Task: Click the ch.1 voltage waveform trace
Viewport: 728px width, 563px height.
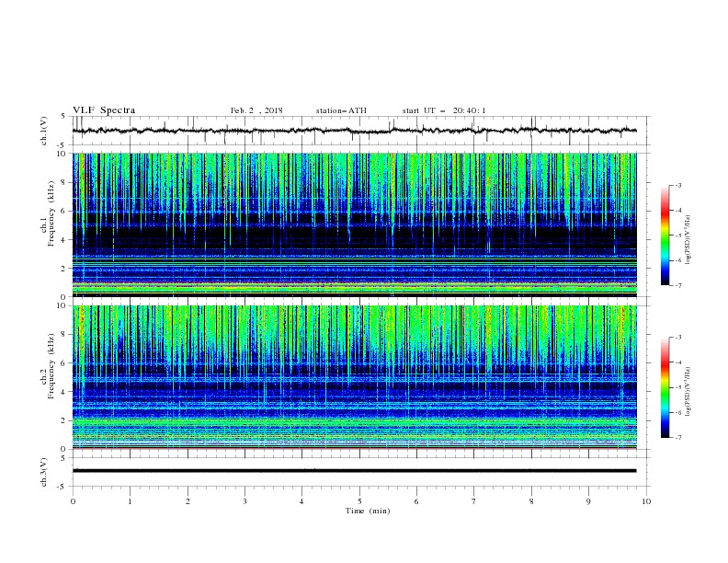Action: (355, 131)
